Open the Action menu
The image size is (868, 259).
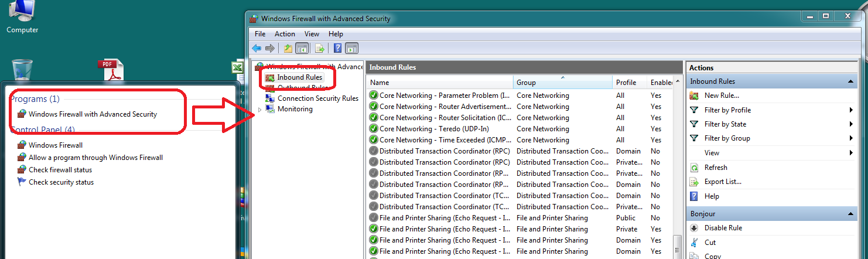point(285,34)
